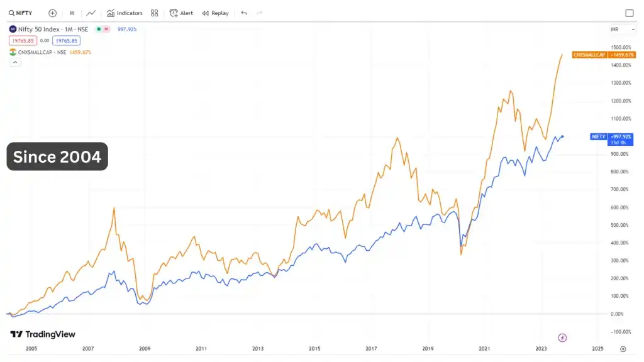Open the indicator templates grid icon
The height and width of the screenshot is (362, 644).
tap(155, 13)
